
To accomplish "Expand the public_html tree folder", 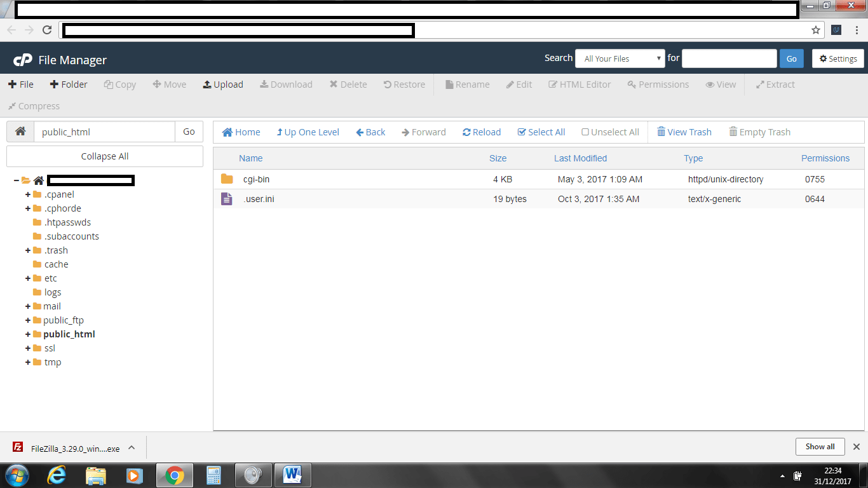I will coord(28,334).
